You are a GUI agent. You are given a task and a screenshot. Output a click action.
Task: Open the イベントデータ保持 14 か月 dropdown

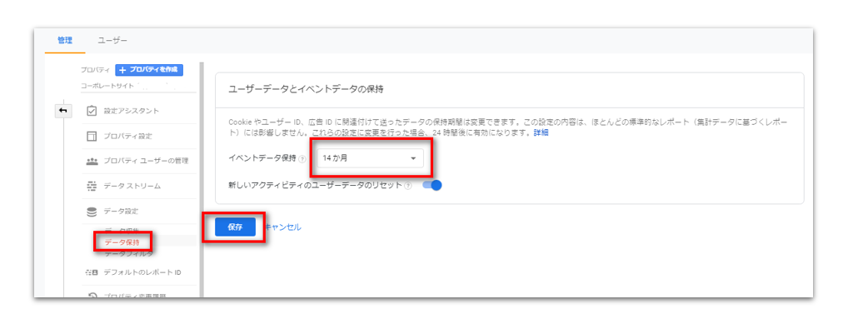click(371, 158)
